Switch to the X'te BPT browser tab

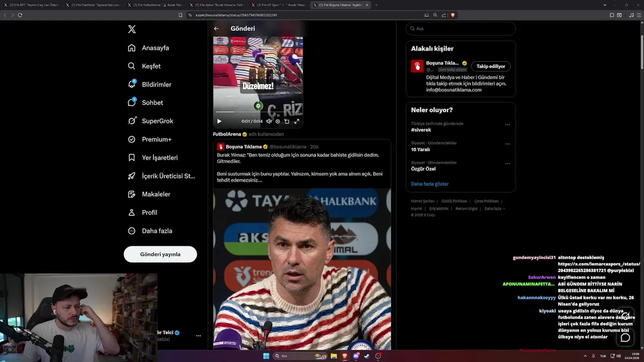coord(31,5)
